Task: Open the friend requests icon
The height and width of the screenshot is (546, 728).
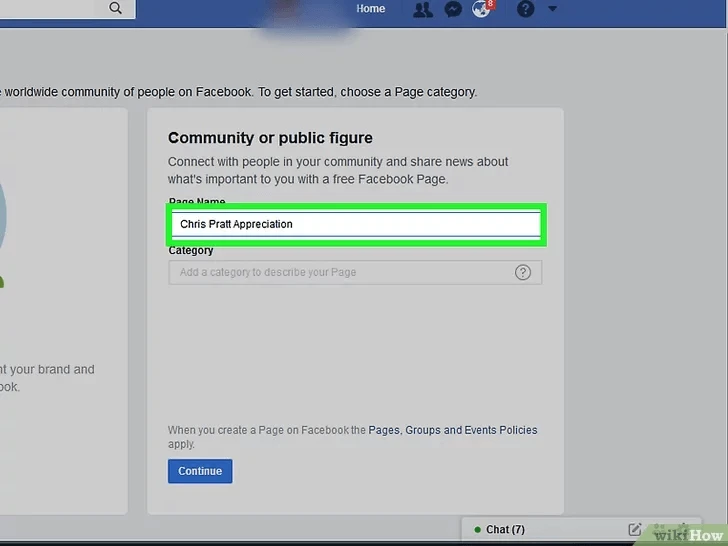Action: pos(423,9)
